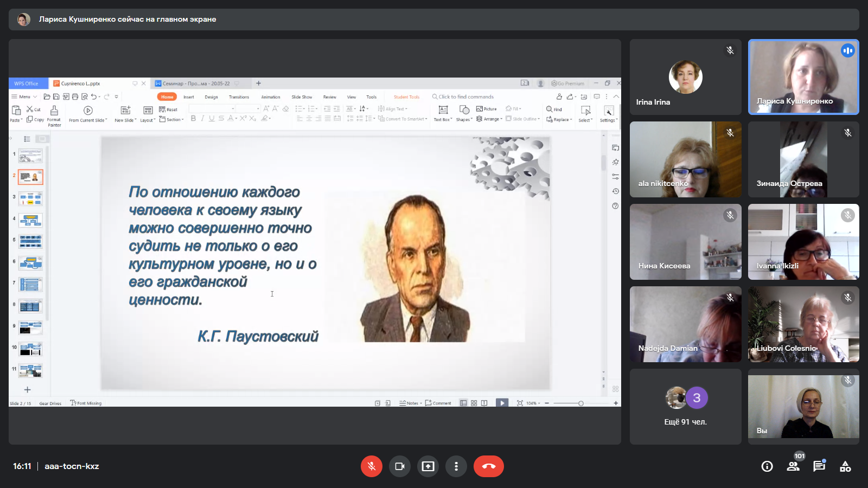Screen dimensions: 868x488
Task: Select Лариса Кушниренко video tile
Action: pyautogui.click(x=803, y=77)
